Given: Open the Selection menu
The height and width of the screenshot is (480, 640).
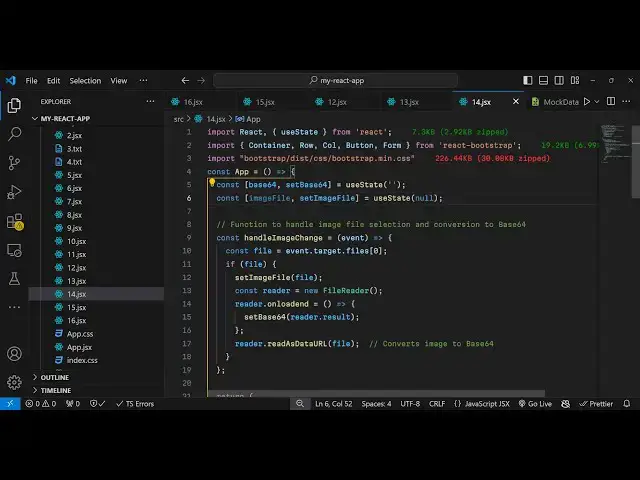Looking at the screenshot, I should point(85,81).
